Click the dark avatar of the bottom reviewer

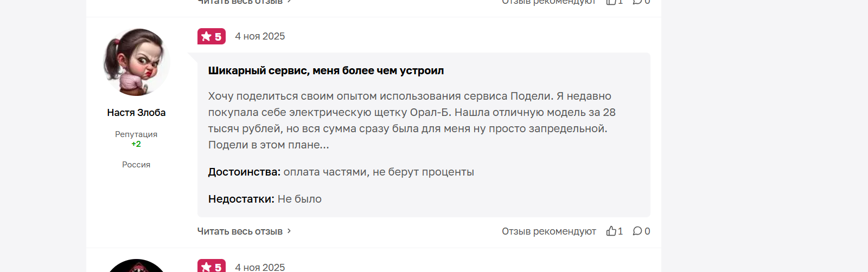point(136,267)
